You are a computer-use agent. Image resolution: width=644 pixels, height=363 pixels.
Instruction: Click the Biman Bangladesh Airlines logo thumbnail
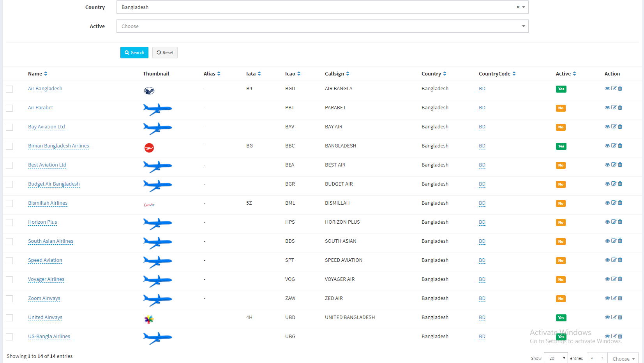coord(149,148)
